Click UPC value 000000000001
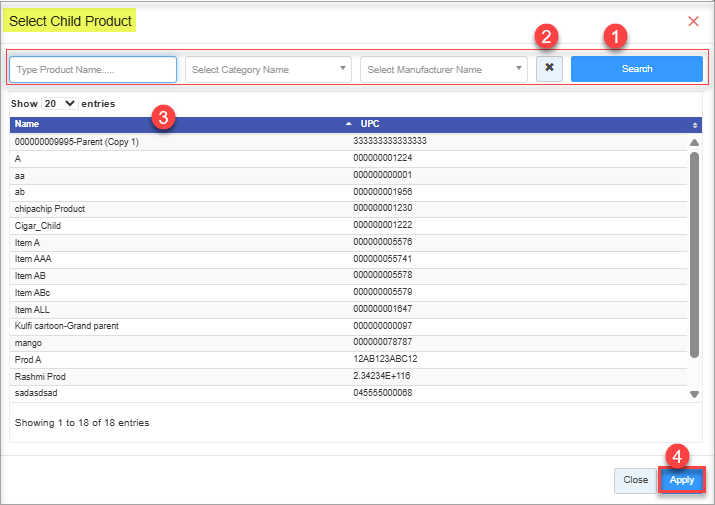The width and height of the screenshot is (715, 505). [383, 175]
